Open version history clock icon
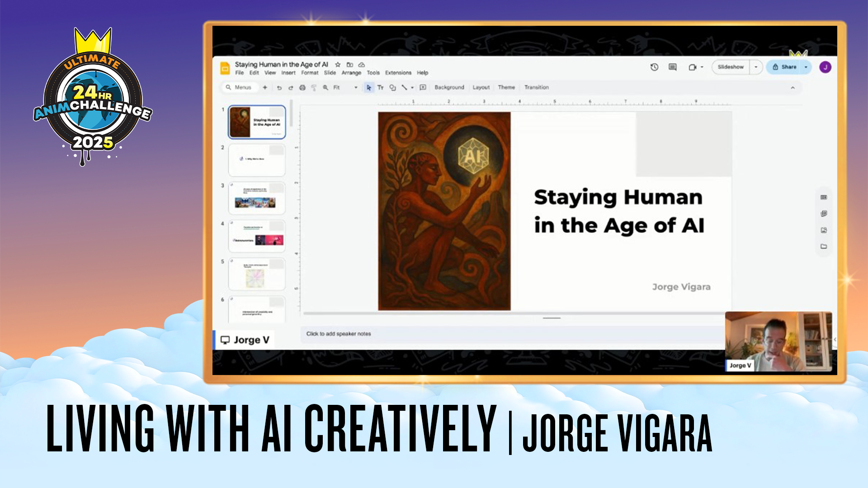 click(654, 67)
